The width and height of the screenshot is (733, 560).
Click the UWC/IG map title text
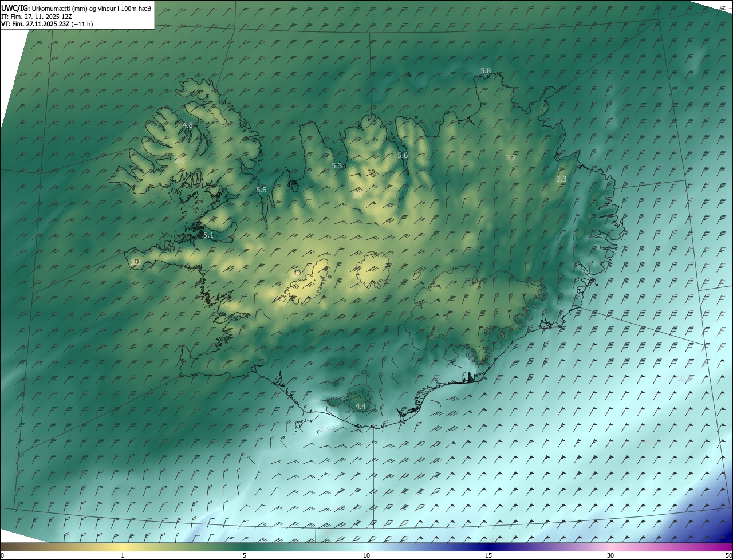(x=76, y=8)
